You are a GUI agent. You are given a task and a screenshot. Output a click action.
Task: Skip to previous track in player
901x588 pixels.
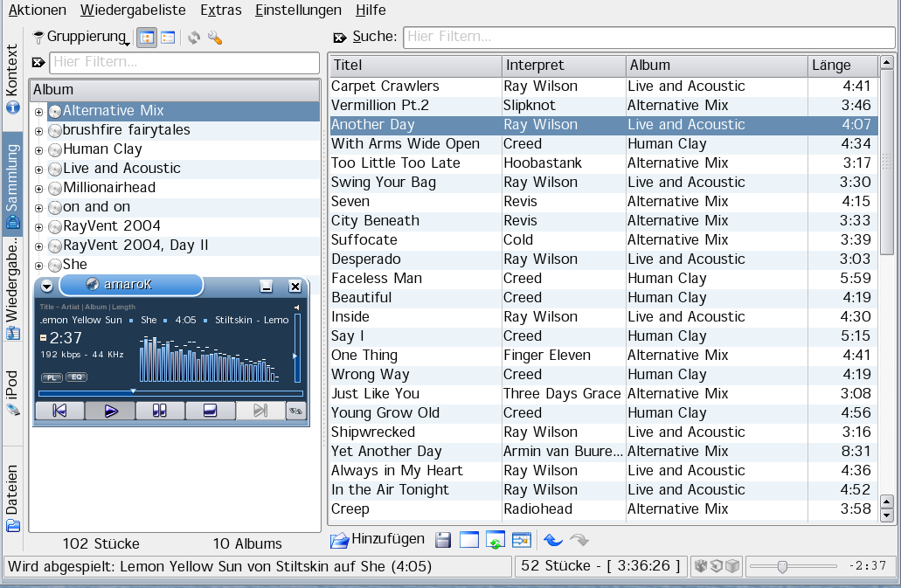[59, 411]
